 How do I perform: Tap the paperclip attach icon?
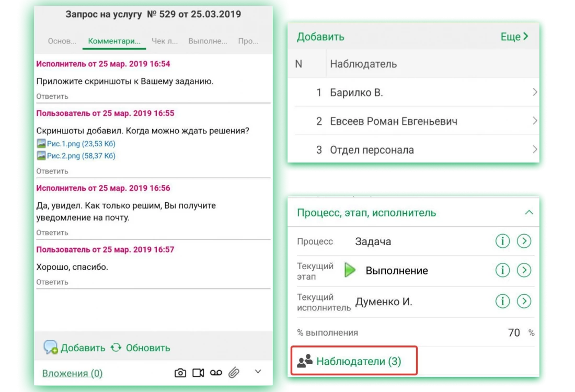tap(234, 373)
